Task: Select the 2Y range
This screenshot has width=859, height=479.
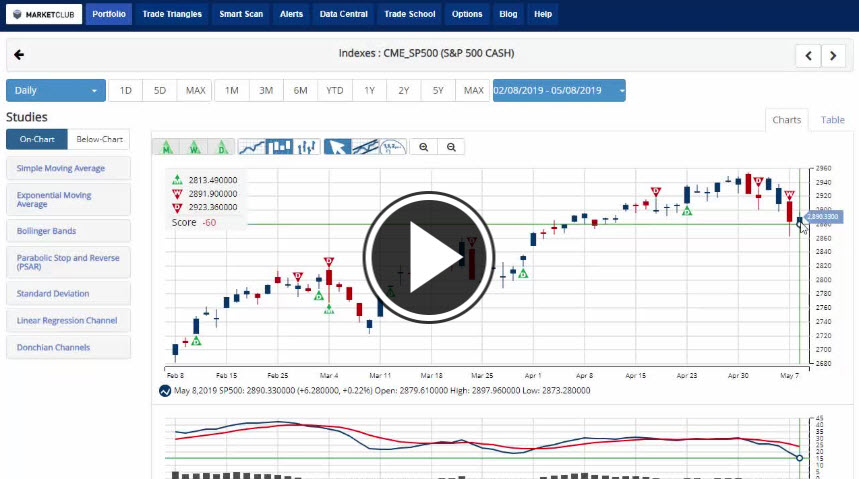Action: pos(404,90)
